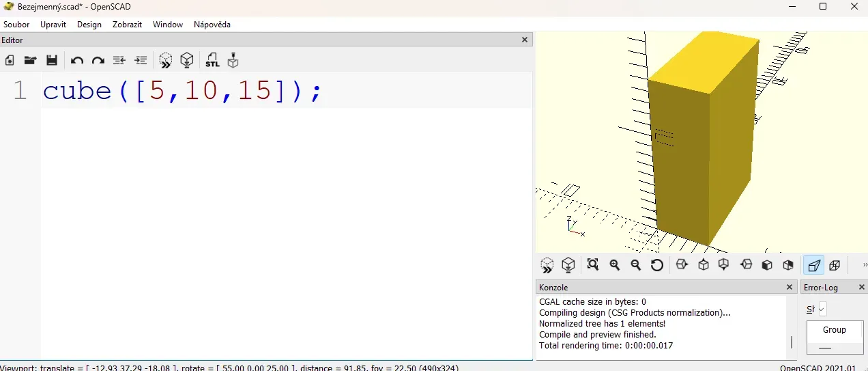Click the Viewport translate status bar text
Screen dimensions: 868x371
(229, 368)
